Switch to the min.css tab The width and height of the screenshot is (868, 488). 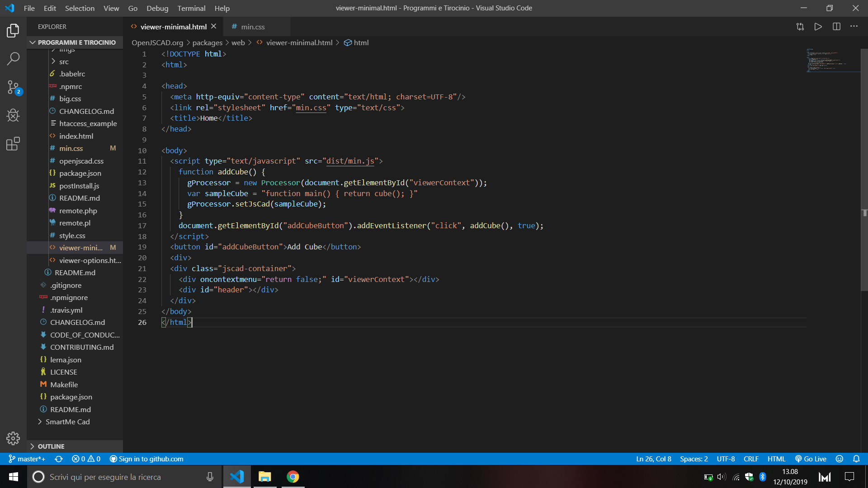click(252, 27)
